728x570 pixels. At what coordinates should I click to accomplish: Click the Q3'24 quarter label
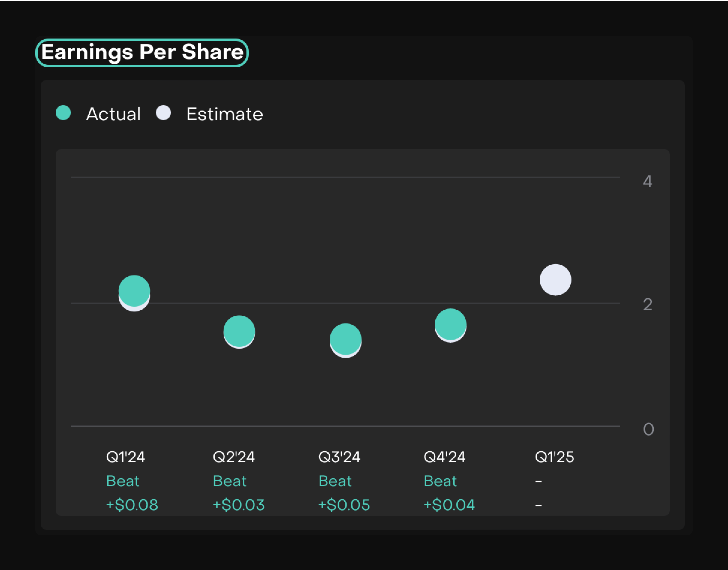click(339, 457)
